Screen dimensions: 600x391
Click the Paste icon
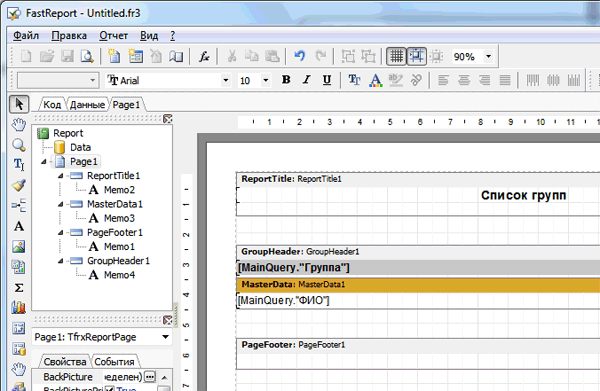point(272,57)
